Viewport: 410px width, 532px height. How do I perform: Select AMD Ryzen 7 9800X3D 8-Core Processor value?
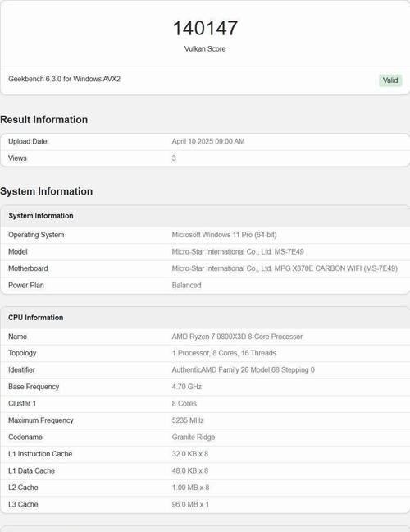point(237,337)
